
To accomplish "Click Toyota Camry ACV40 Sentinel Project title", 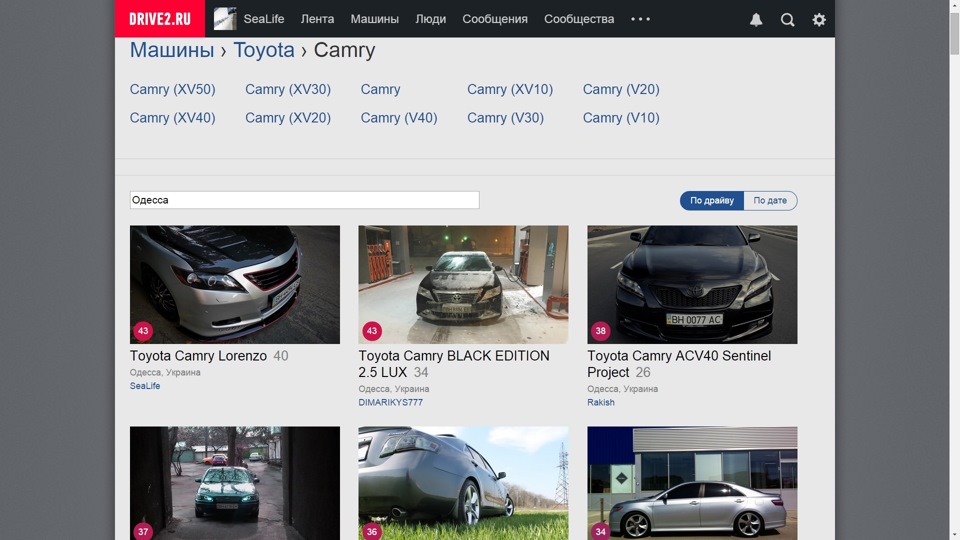I will click(679, 364).
